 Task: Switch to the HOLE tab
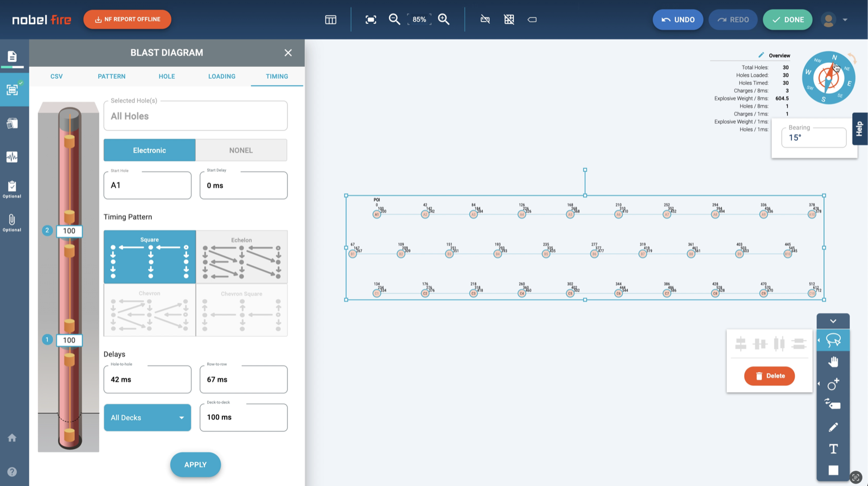point(167,76)
